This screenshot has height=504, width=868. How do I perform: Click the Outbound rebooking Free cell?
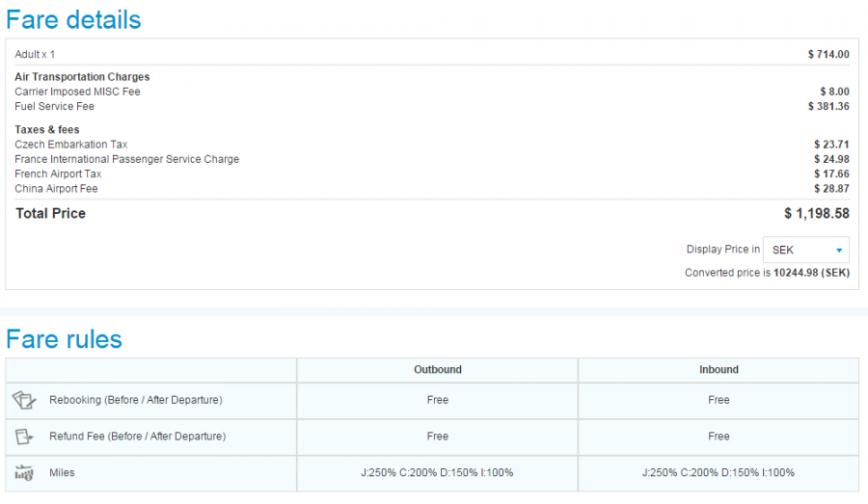point(437,400)
